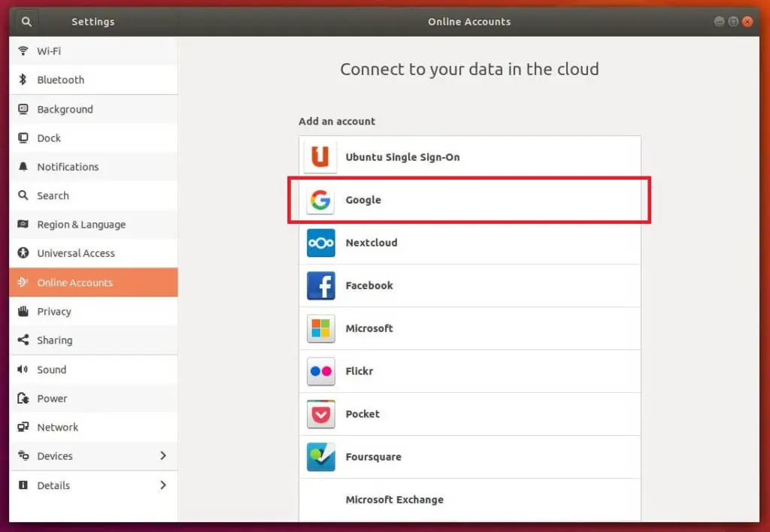The width and height of the screenshot is (770, 532).
Task: Click the Microsoft four-square logo
Action: (320, 328)
